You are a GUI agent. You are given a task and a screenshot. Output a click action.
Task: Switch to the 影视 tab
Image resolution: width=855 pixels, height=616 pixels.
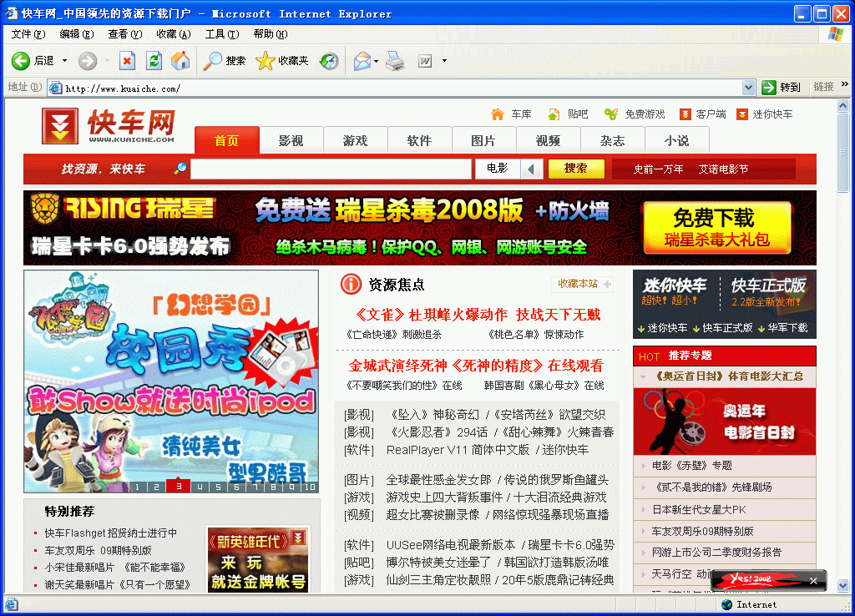coord(291,140)
